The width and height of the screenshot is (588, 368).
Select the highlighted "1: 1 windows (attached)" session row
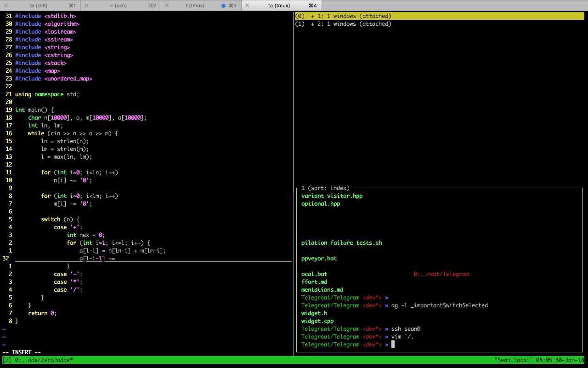click(x=439, y=16)
